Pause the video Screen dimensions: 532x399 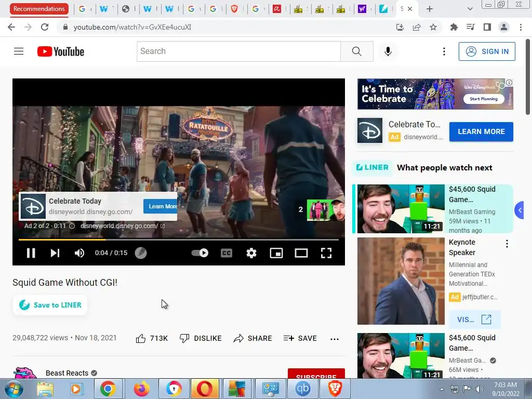(31, 253)
